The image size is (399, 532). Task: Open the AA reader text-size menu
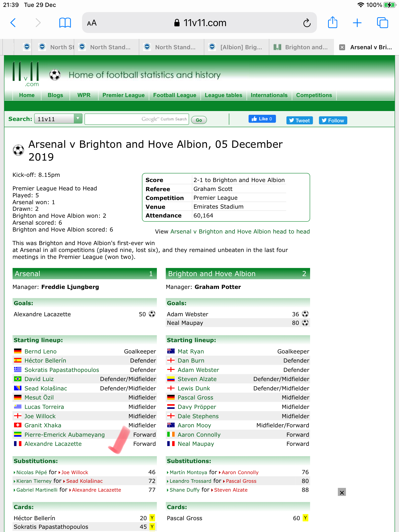tap(92, 23)
